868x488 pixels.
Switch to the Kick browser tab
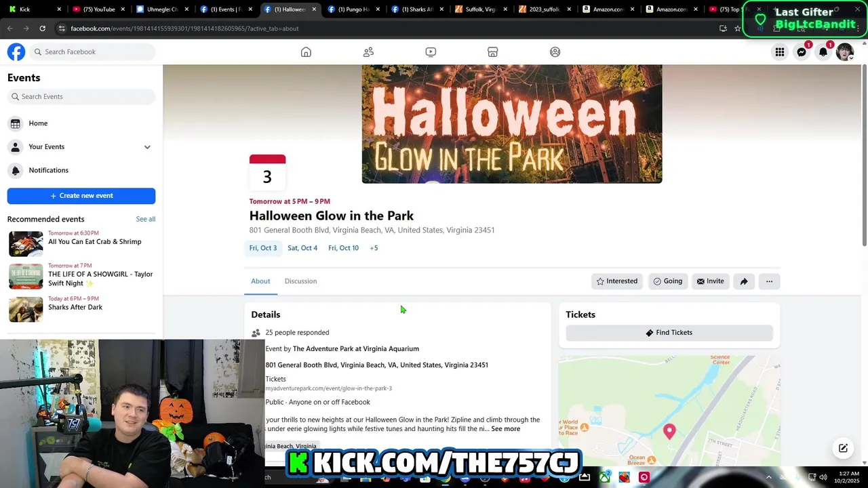tap(34, 9)
